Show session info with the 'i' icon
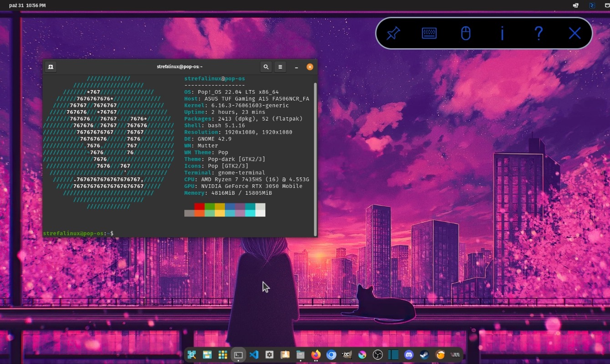Viewport: 610px width, 364px height. click(x=502, y=33)
